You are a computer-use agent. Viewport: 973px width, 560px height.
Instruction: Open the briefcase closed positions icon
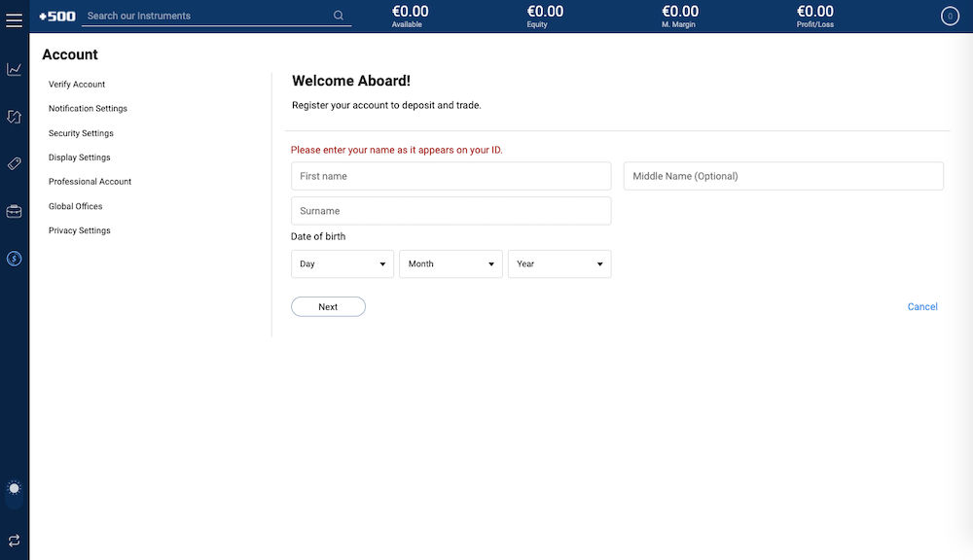14,212
